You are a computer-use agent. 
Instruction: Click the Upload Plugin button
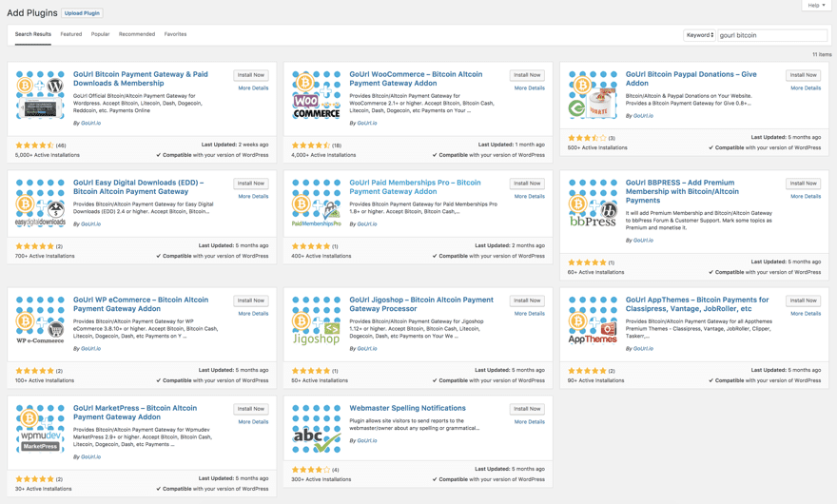pyautogui.click(x=82, y=13)
